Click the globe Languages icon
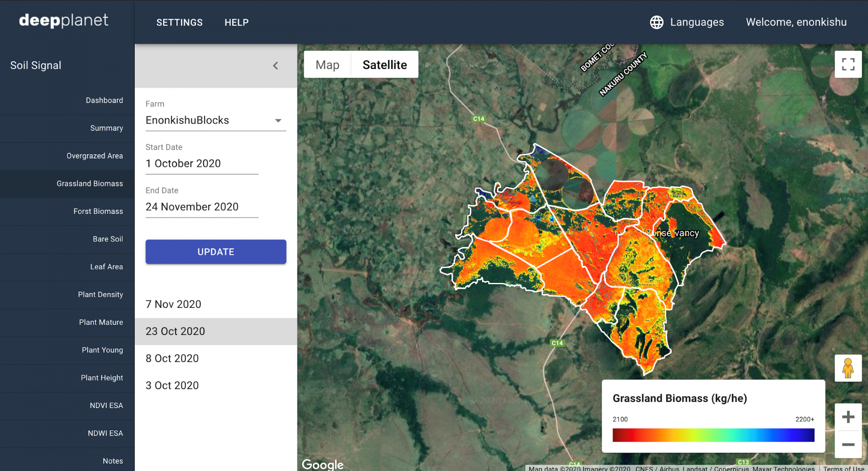Viewport: 868px width, 471px height. 656,22
